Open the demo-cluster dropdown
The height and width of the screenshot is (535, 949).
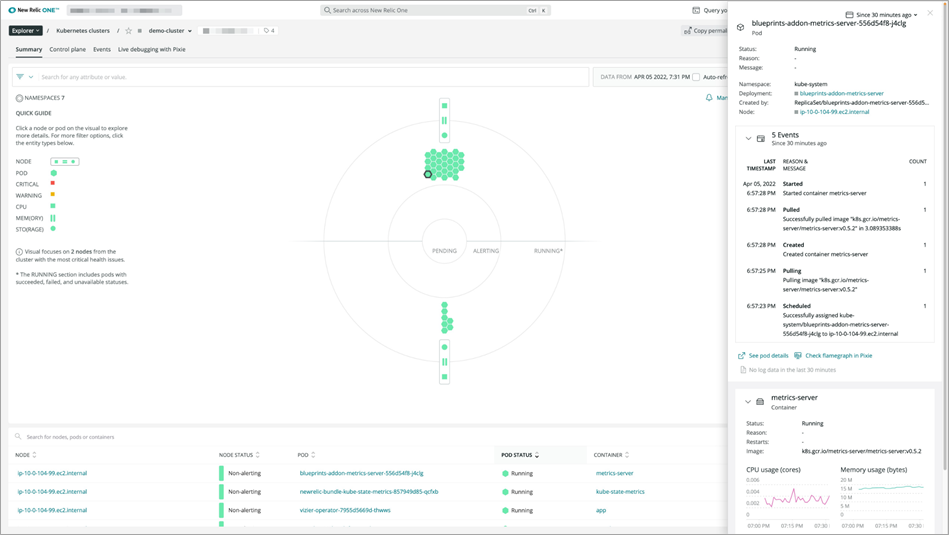coord(170,31)
